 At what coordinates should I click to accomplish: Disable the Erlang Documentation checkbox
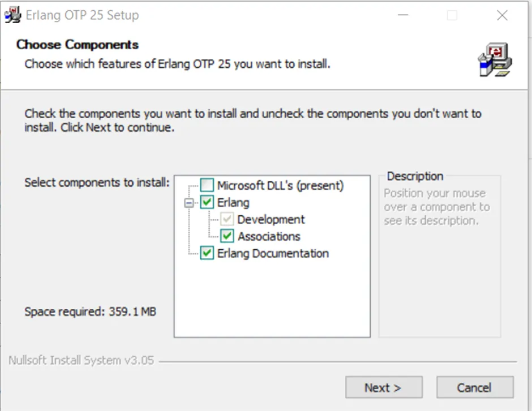[x=208, y=253]
